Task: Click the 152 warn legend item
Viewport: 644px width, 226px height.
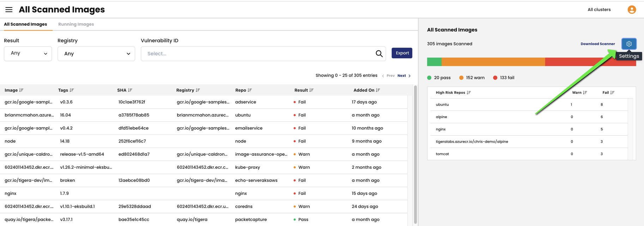Action: (x=472, y=78)
